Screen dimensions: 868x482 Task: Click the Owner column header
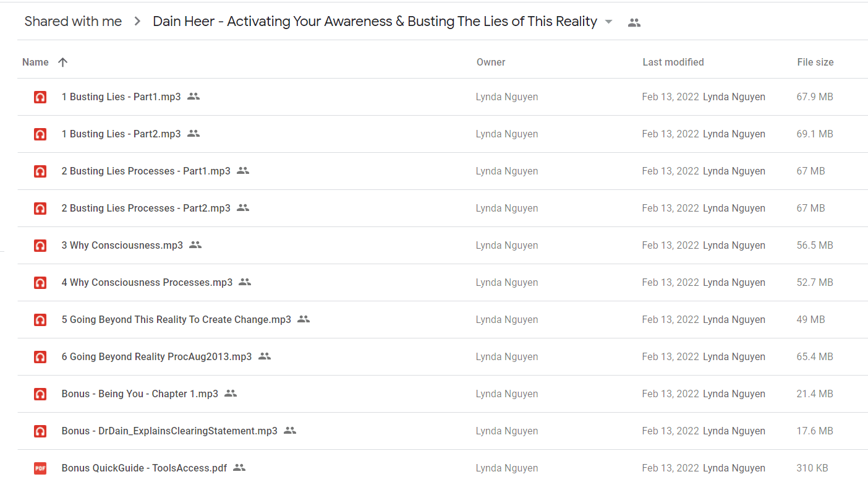(491, 62)
